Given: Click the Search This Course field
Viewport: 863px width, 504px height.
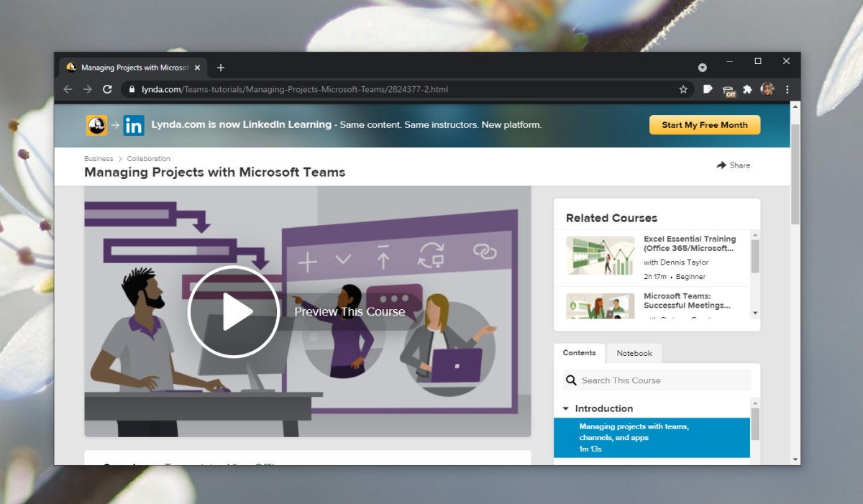Looking at the screenshot, I should coord(657,380).
